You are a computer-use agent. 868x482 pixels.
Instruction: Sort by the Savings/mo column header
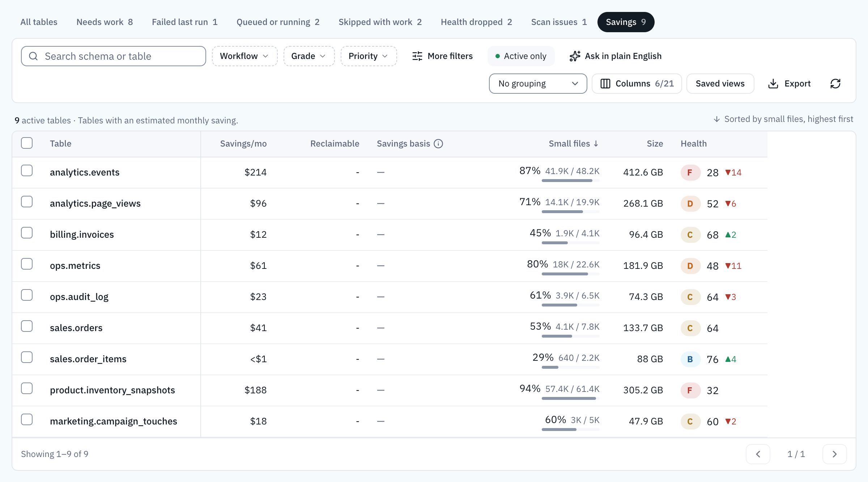[243, 144]
